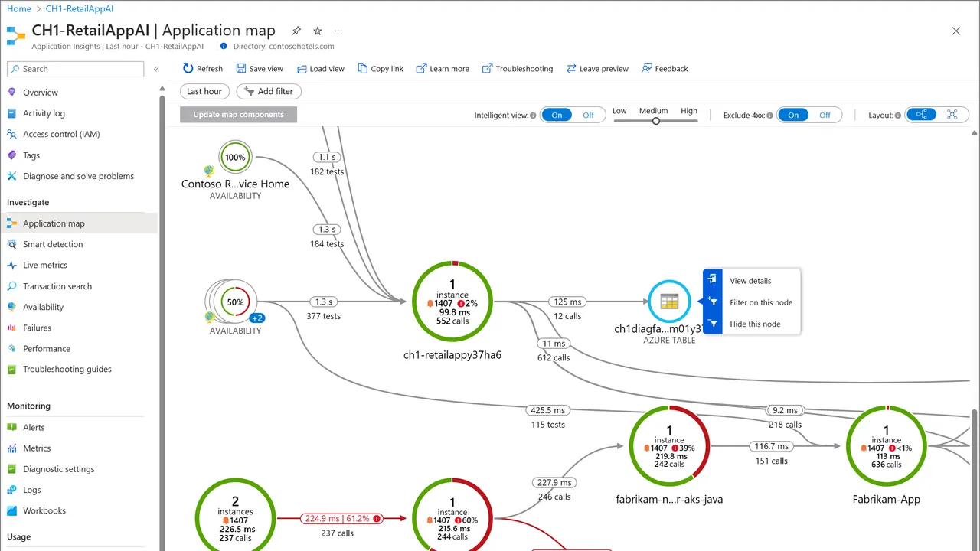Set Exclude 4xx to On

(x=793, y=115)
